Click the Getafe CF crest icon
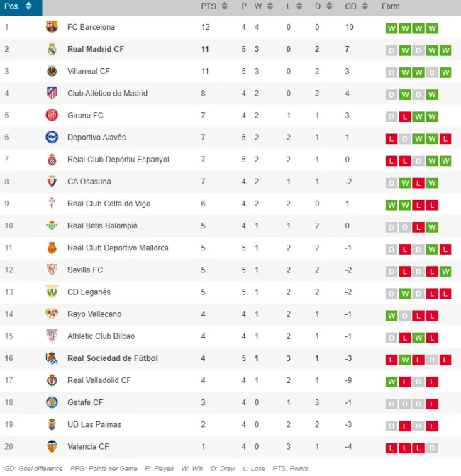 52,402
